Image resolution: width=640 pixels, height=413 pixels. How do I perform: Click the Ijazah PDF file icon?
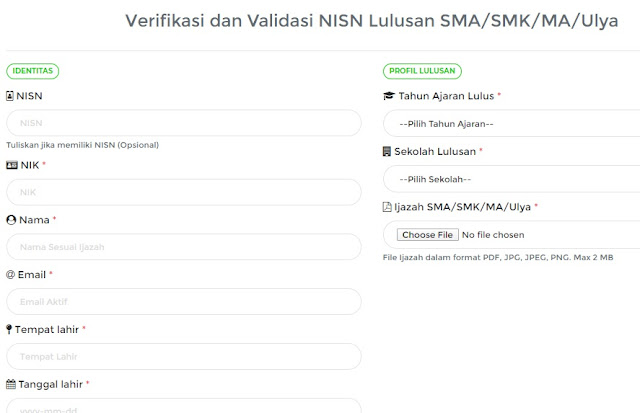pyautogui.click(x=388, y=207)
